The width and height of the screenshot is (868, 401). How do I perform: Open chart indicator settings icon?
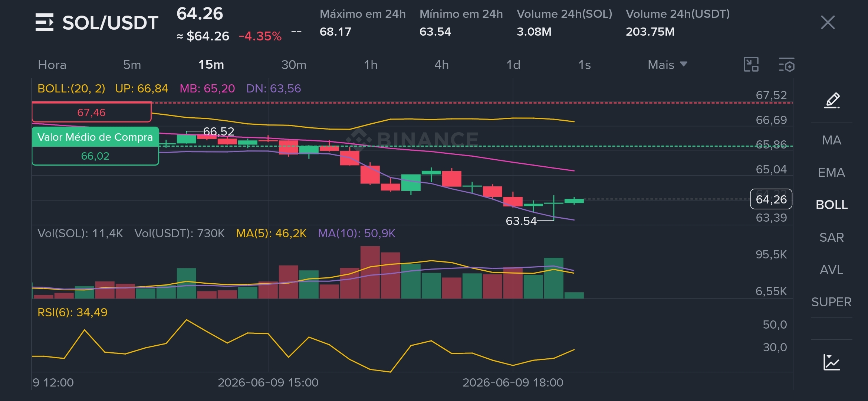[786, 65]
